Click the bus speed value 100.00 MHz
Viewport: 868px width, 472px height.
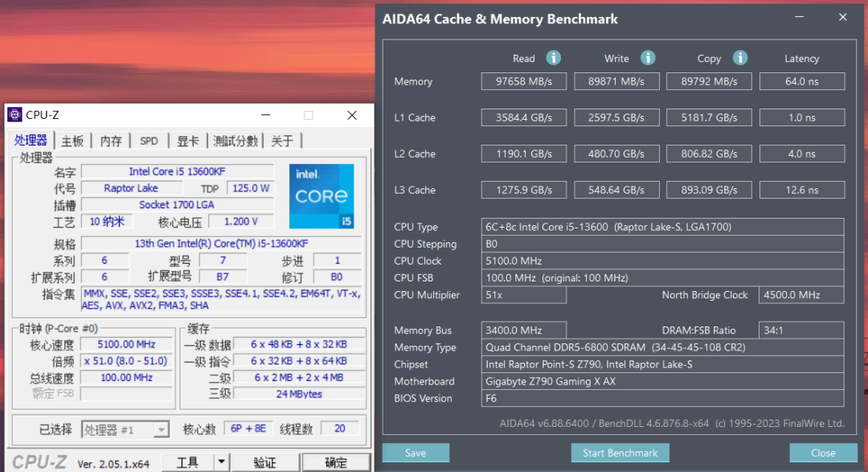point(126,378)
